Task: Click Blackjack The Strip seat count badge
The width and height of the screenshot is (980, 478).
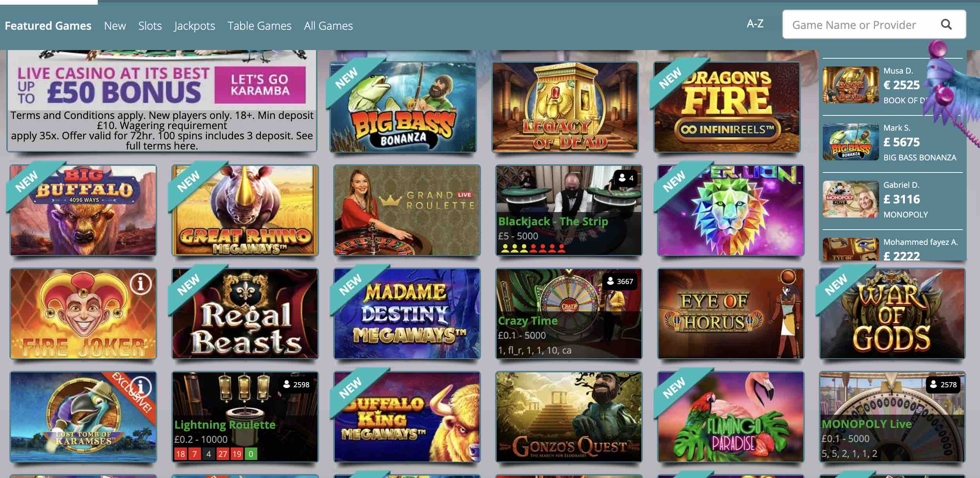Action: coord(626,178)
